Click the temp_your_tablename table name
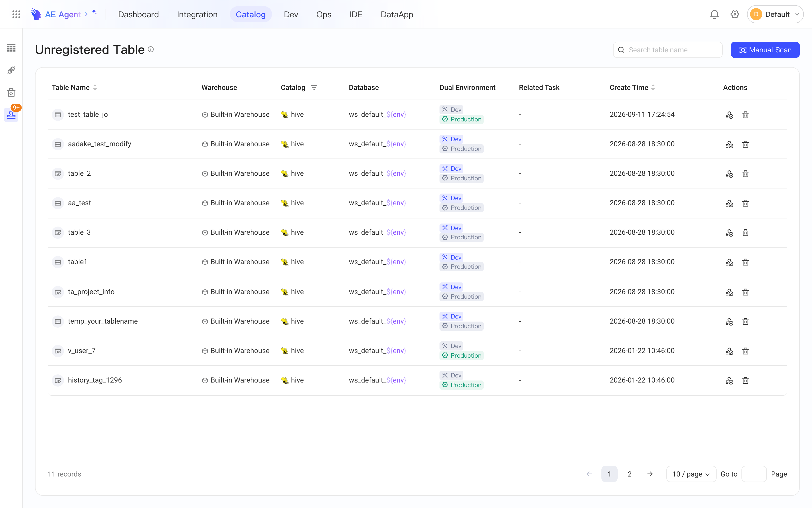The image size is (812, 508). click(103, 321)
